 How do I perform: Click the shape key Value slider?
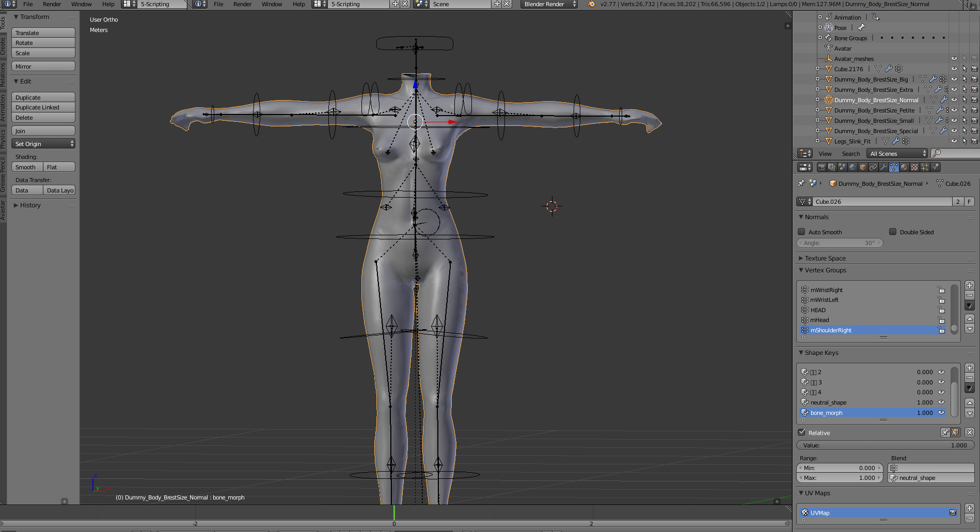click(885, 445)
